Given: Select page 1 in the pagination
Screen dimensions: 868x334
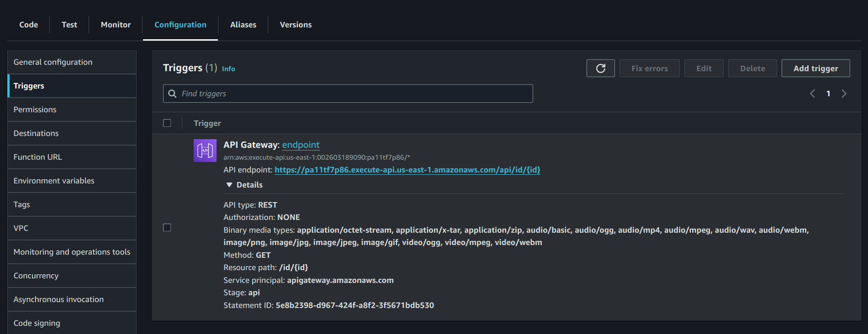Looking at the screenshot, I should pyautogui.click(x=828, y=94).
